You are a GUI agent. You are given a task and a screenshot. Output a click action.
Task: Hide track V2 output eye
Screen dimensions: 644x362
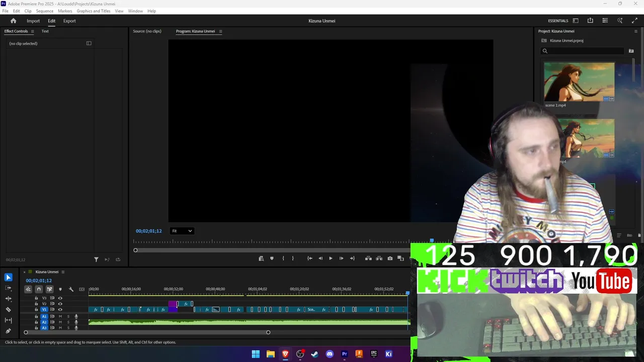[60, 304]
